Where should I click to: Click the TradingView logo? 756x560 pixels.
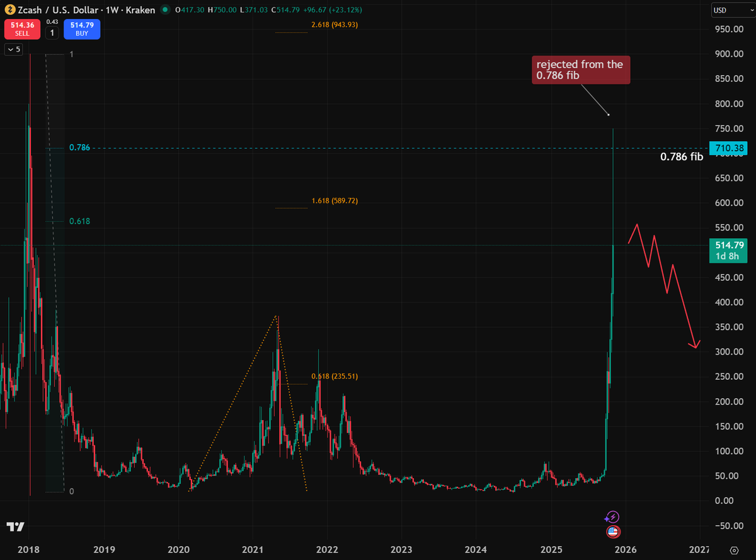[x=15, y=527]
